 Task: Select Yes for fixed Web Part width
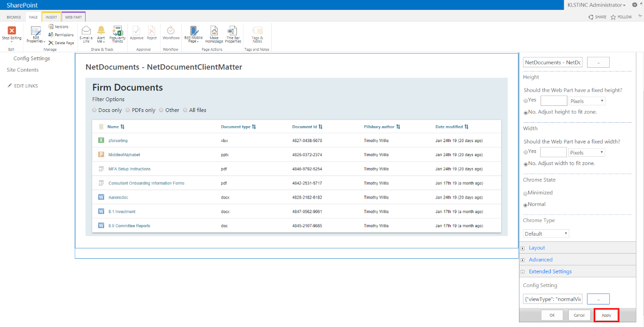pos(526,152)
